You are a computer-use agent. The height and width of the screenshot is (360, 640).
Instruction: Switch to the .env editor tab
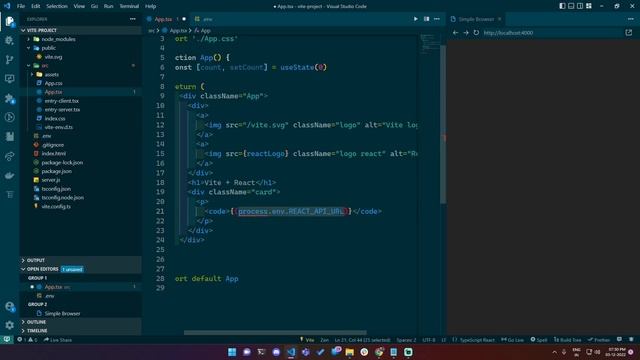pos(208,19)
